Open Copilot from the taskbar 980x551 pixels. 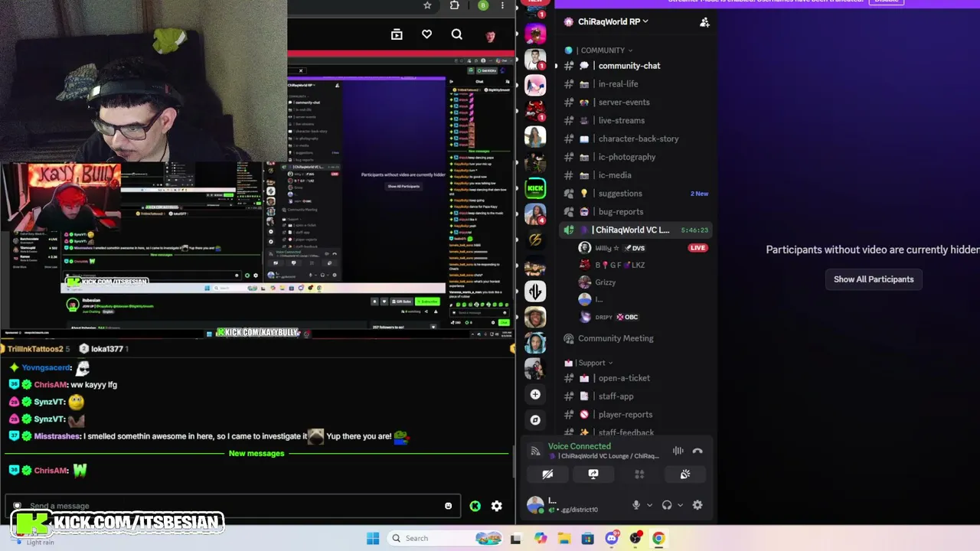pos(541,538)
